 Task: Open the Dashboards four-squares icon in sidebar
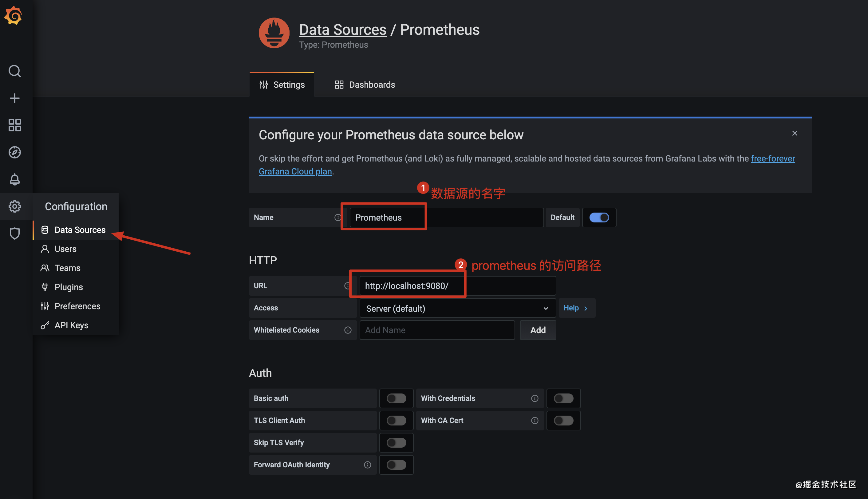click(14, 125)
